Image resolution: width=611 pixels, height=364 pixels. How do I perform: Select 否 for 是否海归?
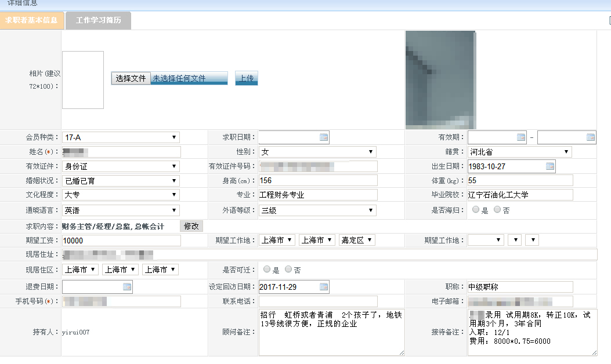click(497, 209)
